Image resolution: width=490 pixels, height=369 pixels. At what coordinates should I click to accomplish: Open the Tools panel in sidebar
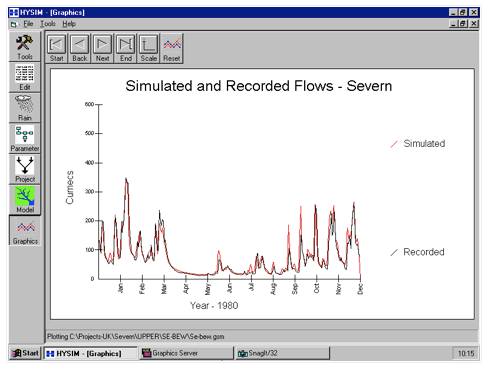(25, 47)
